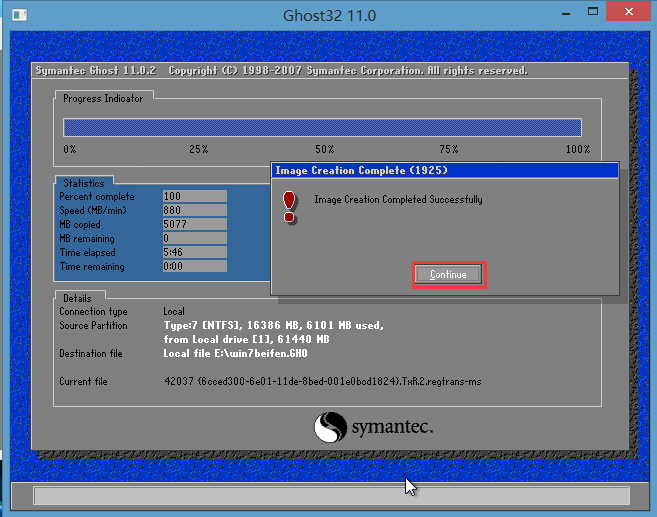The image size is (657, 517).
Task: Click the Image Creation Completed Successfully message
Action: coord(398,199)
